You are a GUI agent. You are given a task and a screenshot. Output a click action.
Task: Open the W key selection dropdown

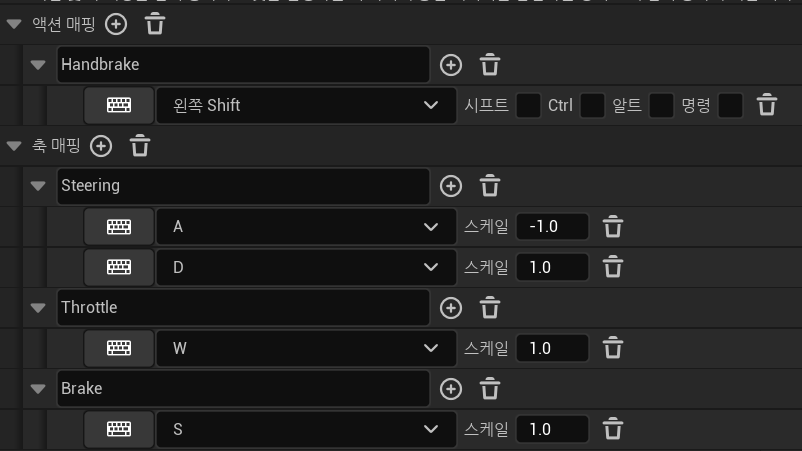point(306,348)
